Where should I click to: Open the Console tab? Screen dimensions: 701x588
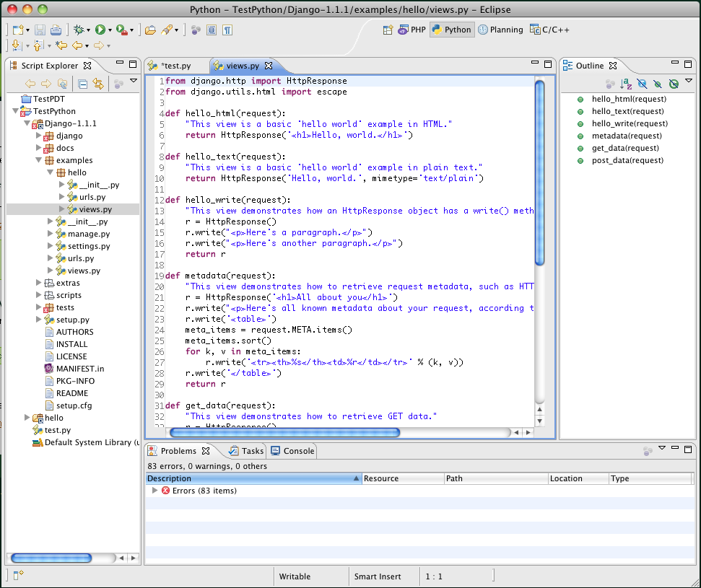coord(292,451)
